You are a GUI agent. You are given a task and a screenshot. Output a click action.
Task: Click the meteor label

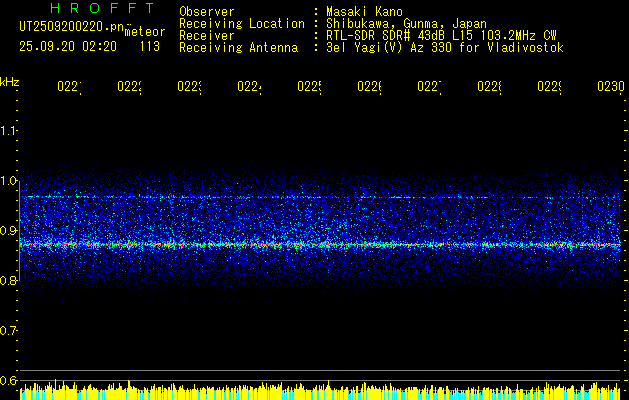click(x=145, y=32)
